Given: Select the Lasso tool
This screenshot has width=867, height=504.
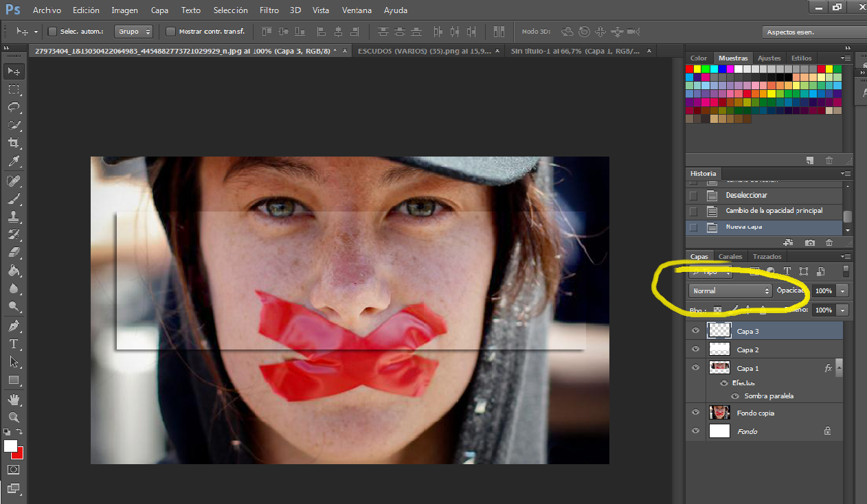Looking at the screenshot, I should pyautogui.click(x=14, y=107).
